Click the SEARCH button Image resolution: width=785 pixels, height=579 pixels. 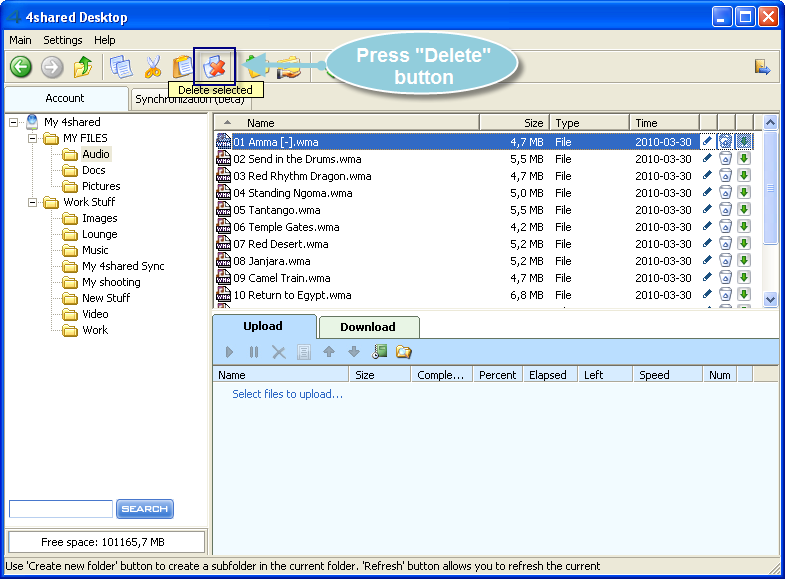click(x=145, y=509)
